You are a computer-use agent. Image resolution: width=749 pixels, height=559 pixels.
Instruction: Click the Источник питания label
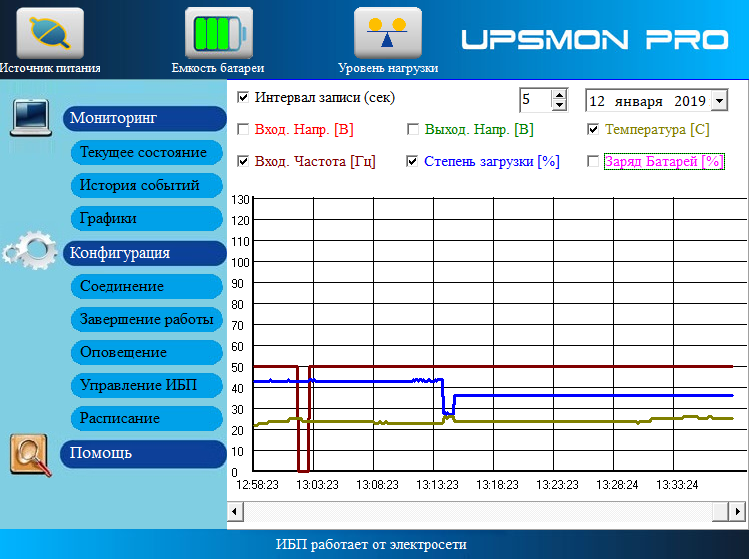coord(50,68)
